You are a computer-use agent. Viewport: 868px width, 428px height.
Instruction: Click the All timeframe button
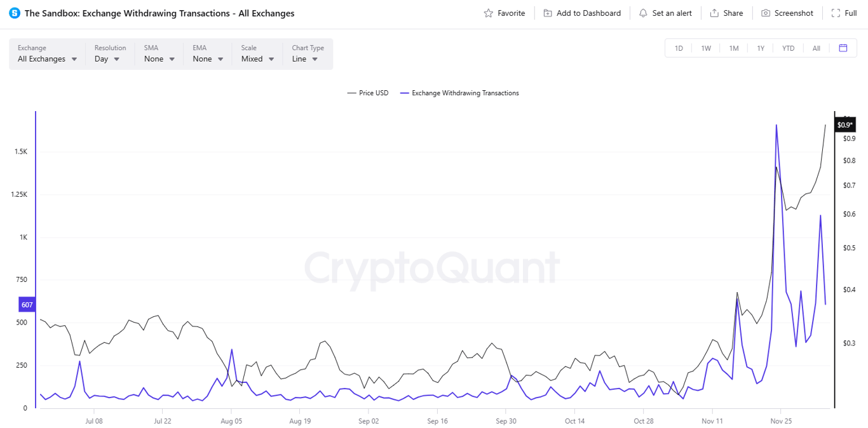816,48
